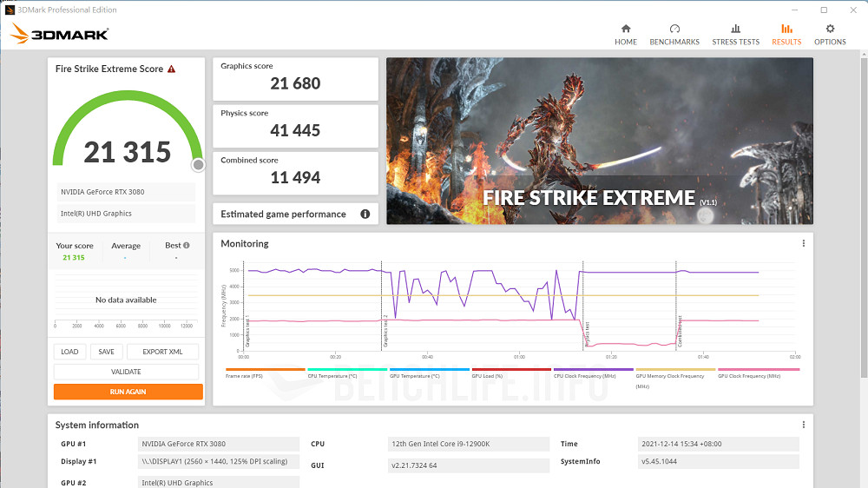The image size is (868, 488).
Task: Click the 3DMark app icon in title bar
Action: click(x=10, y=10)
